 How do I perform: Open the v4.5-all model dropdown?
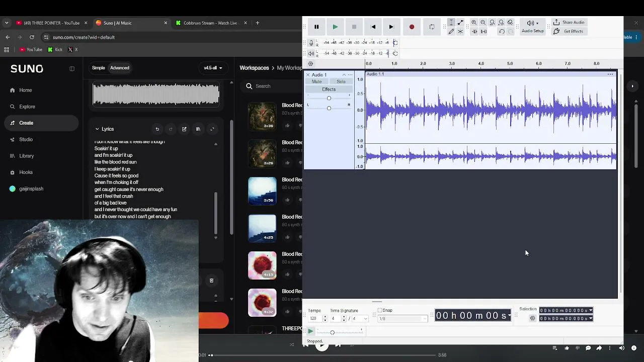tap(213, 68)
